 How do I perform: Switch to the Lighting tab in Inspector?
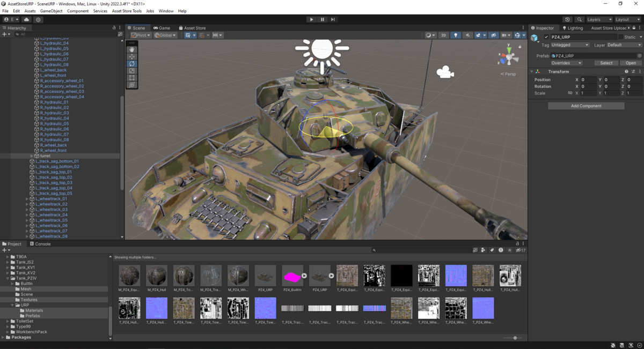click(x=575, y=28)
